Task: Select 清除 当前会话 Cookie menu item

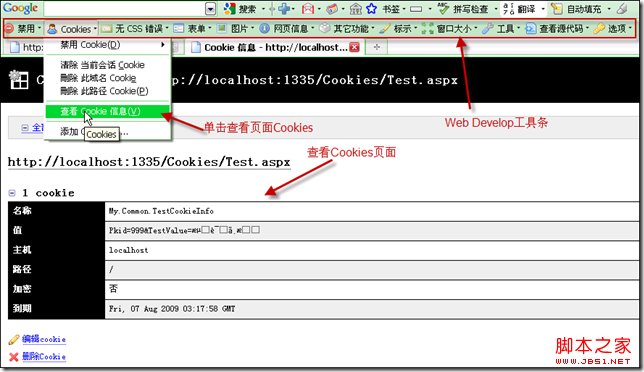Action: pyautogui.click(x=108, y=65)
